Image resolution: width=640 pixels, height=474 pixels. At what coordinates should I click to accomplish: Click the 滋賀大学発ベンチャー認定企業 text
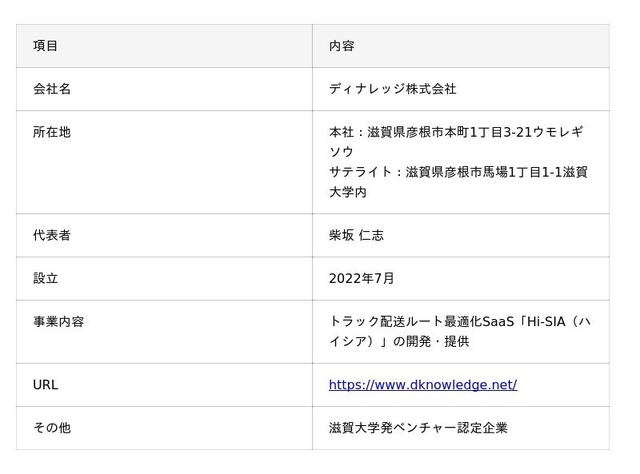pos(418,428)
